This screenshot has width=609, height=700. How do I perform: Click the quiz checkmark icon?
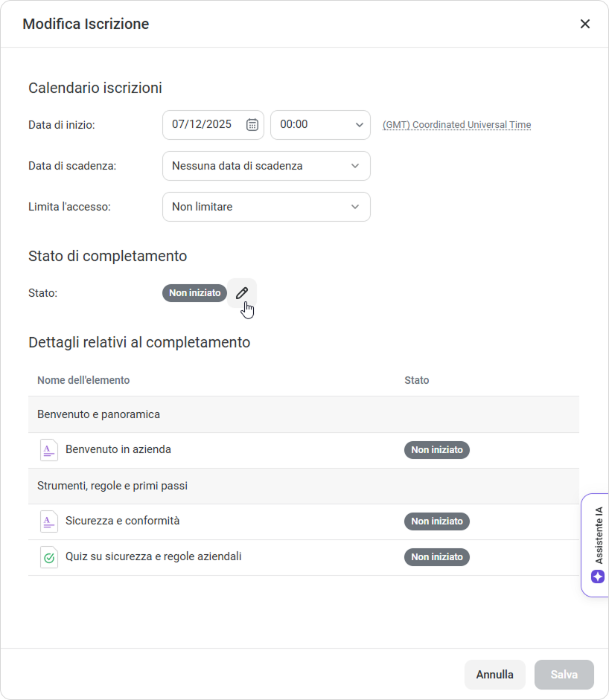(48, 557)
